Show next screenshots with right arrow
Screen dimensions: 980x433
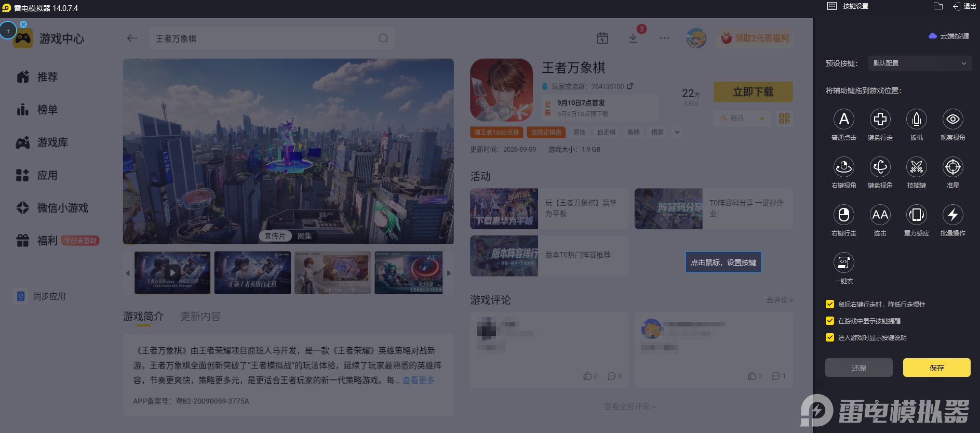(449, 273)
